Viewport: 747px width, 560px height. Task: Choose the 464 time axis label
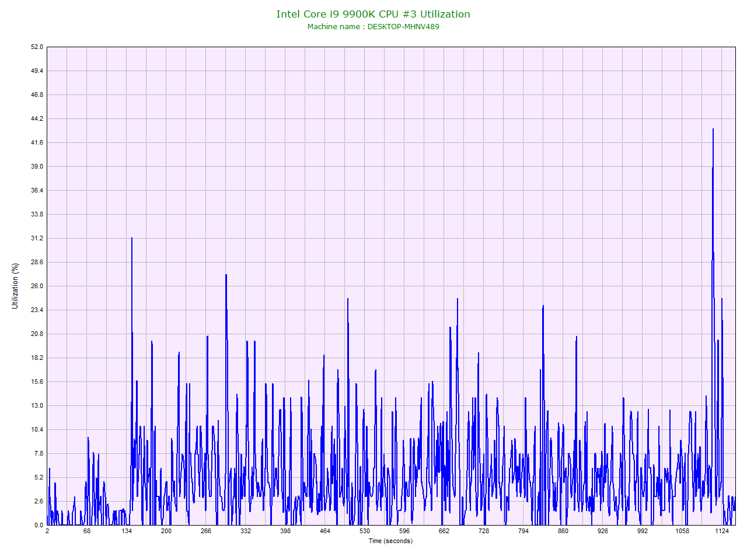[325, 531]
